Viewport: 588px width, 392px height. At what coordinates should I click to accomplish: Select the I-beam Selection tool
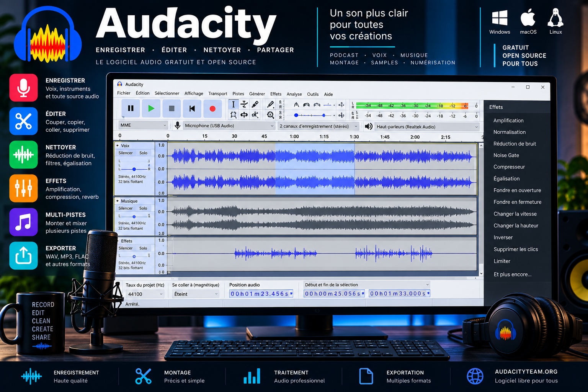point(233,104)
